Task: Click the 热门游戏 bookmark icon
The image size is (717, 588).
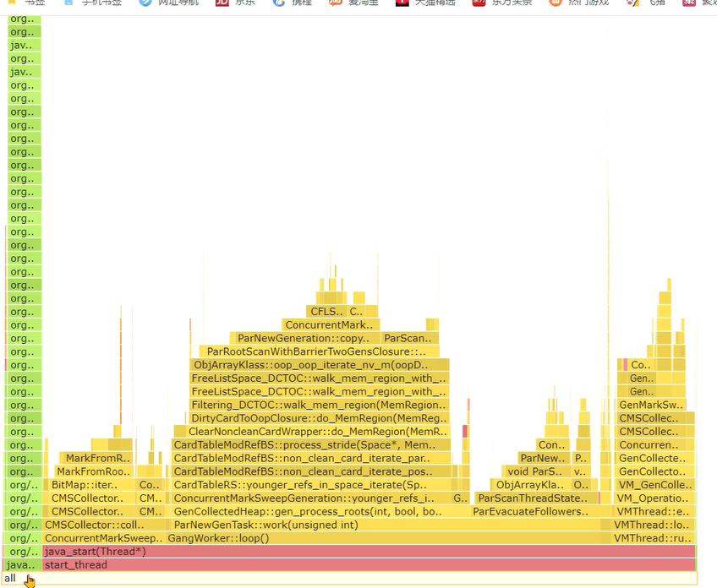Action: click(556, 3)
